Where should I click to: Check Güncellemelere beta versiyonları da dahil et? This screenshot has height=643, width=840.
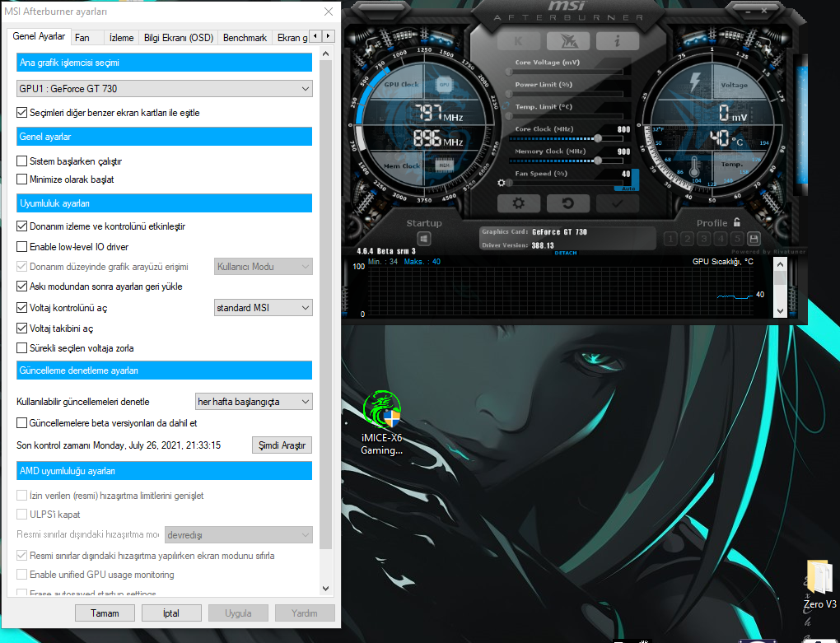pyautogui.click(x=22, y=423)
